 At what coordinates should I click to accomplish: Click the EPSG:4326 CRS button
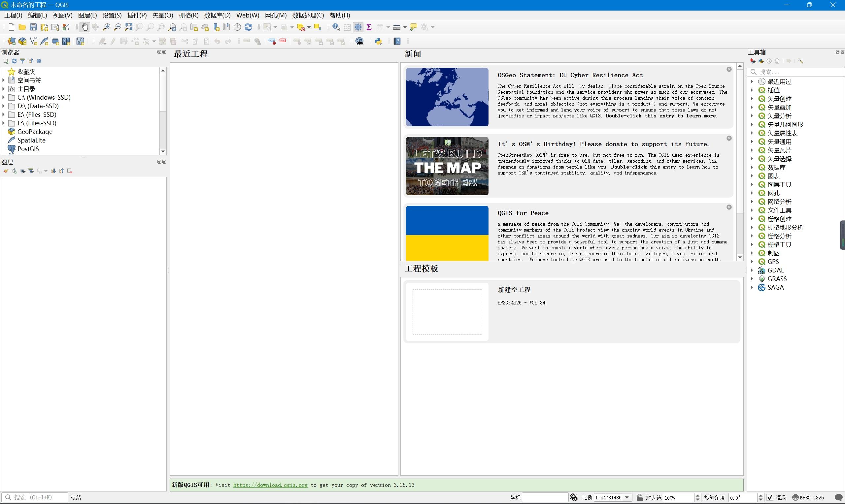[808, 497]
